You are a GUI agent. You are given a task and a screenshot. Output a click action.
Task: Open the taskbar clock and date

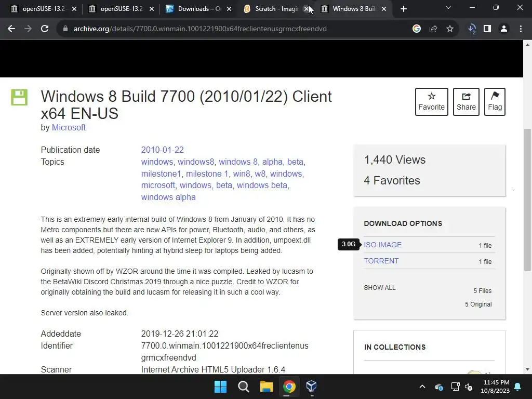pos(495,387)
